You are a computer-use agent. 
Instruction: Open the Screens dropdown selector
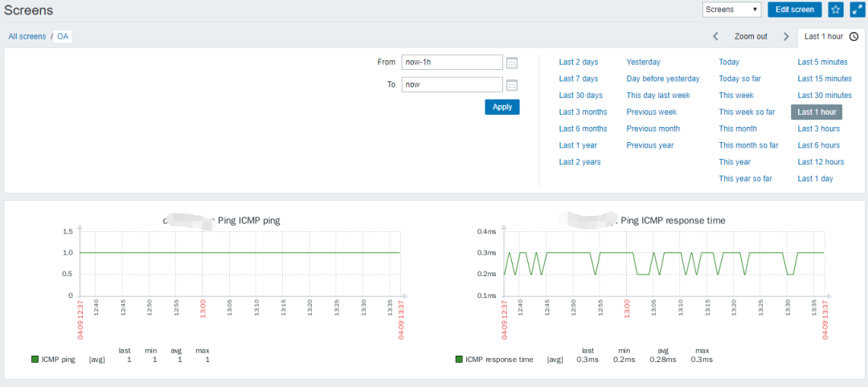[732, 10]
